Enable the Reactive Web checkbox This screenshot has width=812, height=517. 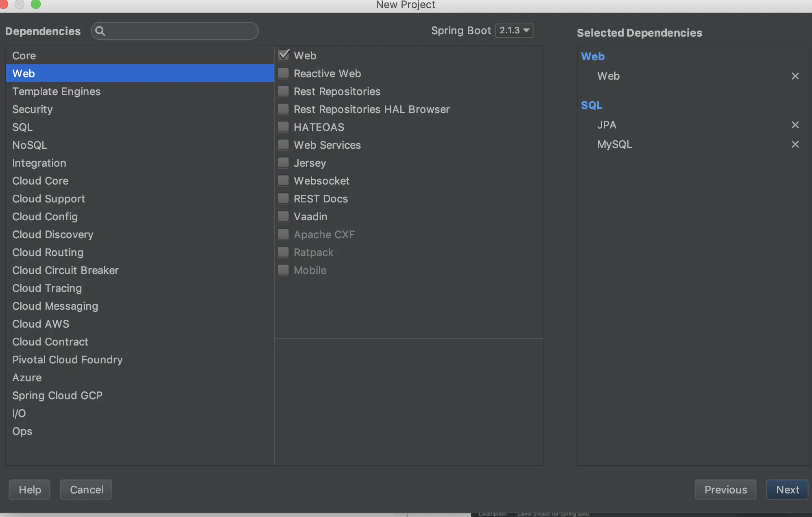click(x=284, y=73)
